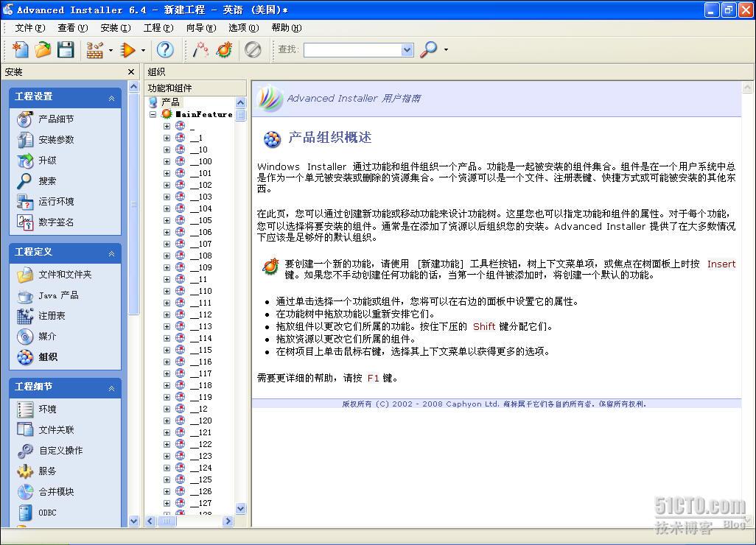
Task: Open 升级 in the sidebar
Action: pyautogui.click(x=47, y=161)
